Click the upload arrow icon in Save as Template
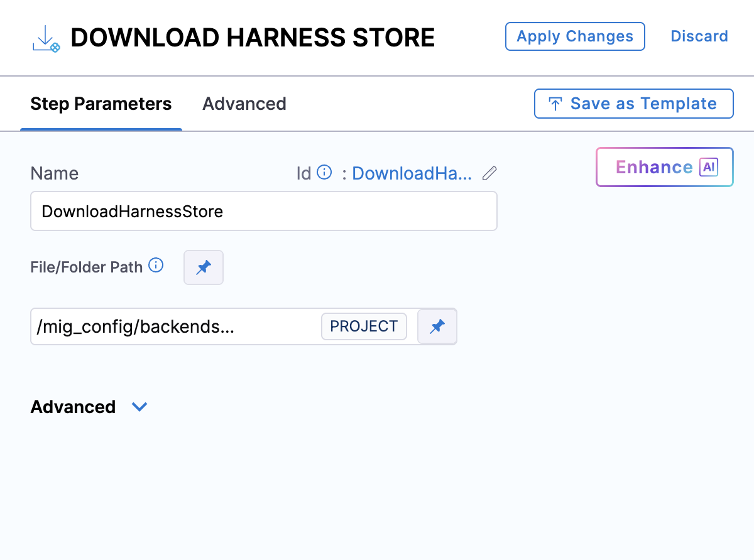 click(555, 104)
